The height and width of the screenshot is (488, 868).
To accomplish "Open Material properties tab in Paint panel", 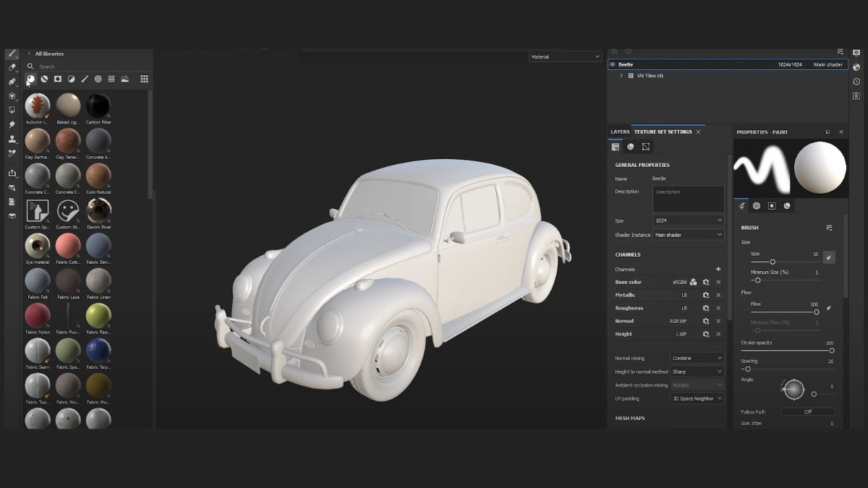I will click(787, 206).
